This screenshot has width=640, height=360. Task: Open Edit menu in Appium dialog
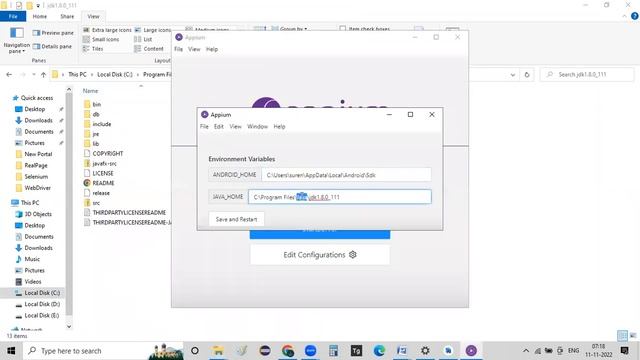(x=219, y=127)
